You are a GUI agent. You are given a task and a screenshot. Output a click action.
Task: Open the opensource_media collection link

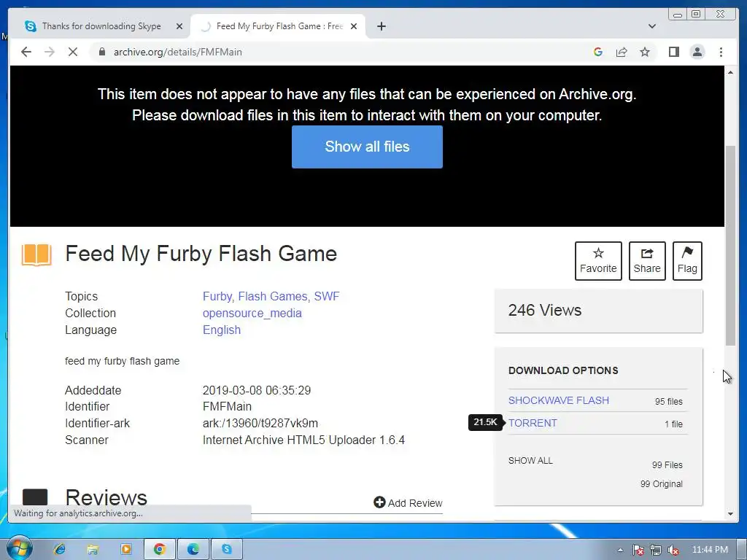tap(252, 314)
